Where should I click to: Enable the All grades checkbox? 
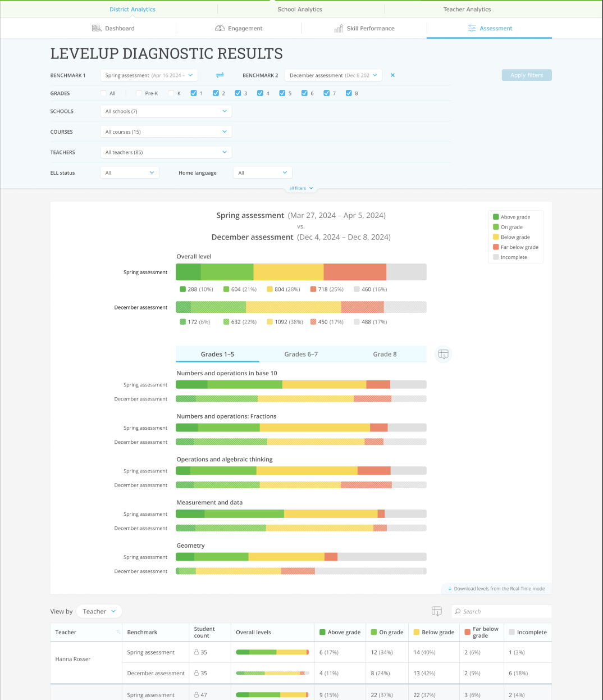[x=103, y=93]
